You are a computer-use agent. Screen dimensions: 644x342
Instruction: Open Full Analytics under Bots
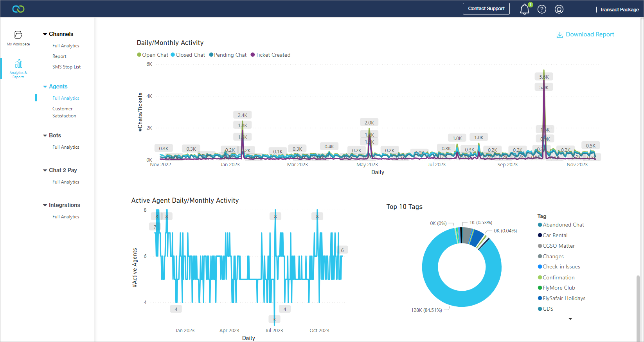[x=66, y=147]
